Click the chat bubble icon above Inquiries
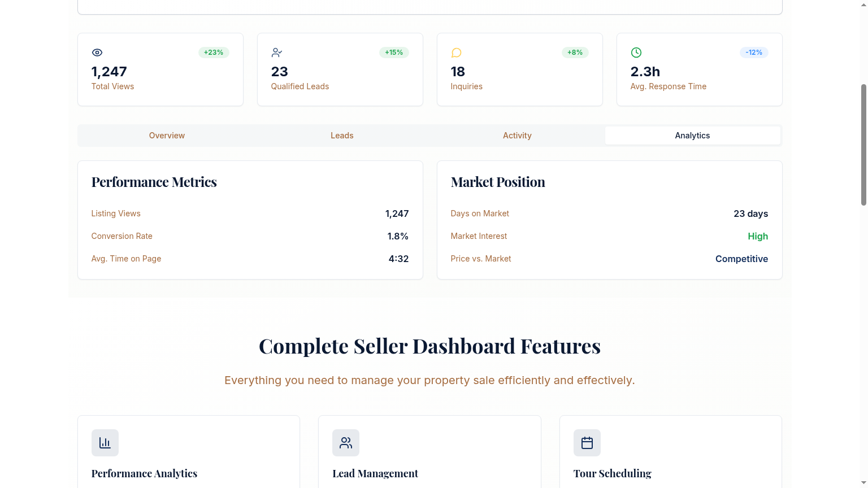 (x=457, y=53)
